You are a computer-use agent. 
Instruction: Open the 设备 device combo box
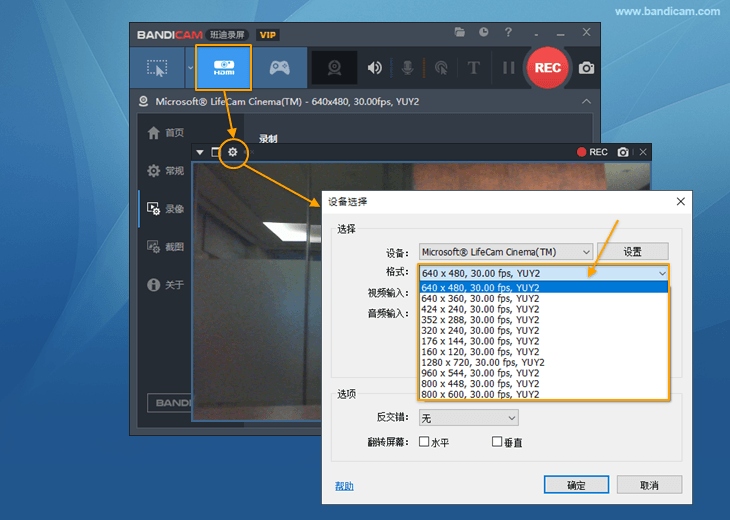click(506, 252)
